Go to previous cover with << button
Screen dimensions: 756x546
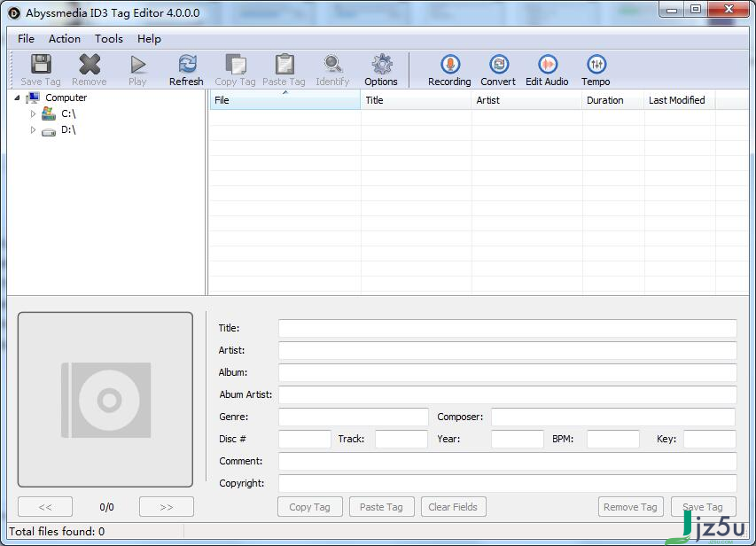pyautogui.click(x=45, y=507)
